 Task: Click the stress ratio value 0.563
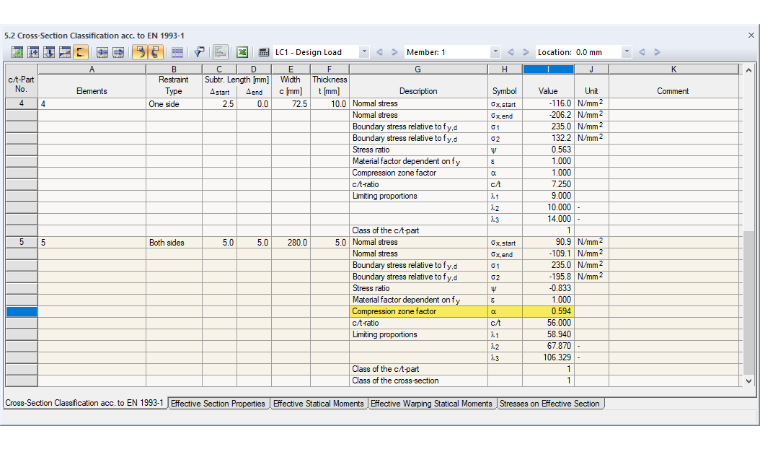click(548, 150)
